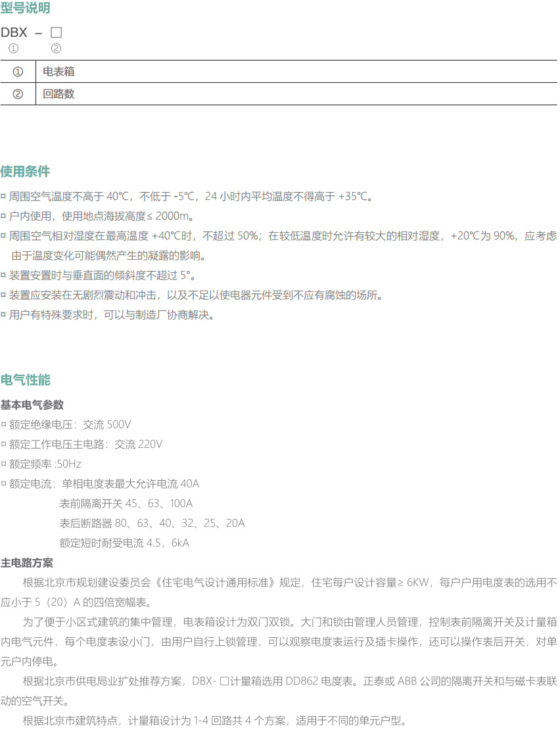Viewport: 560px width, 730px height.
Task: Click the circled ① in the 电表箱 row
Action: [x=18, y=72]
